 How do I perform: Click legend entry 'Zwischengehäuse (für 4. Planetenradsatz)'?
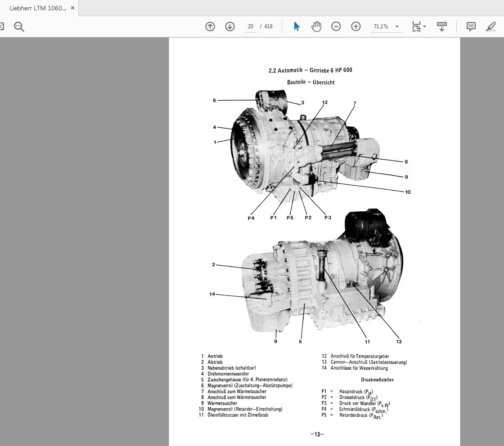pyautogui.click(x=247, y=379)
